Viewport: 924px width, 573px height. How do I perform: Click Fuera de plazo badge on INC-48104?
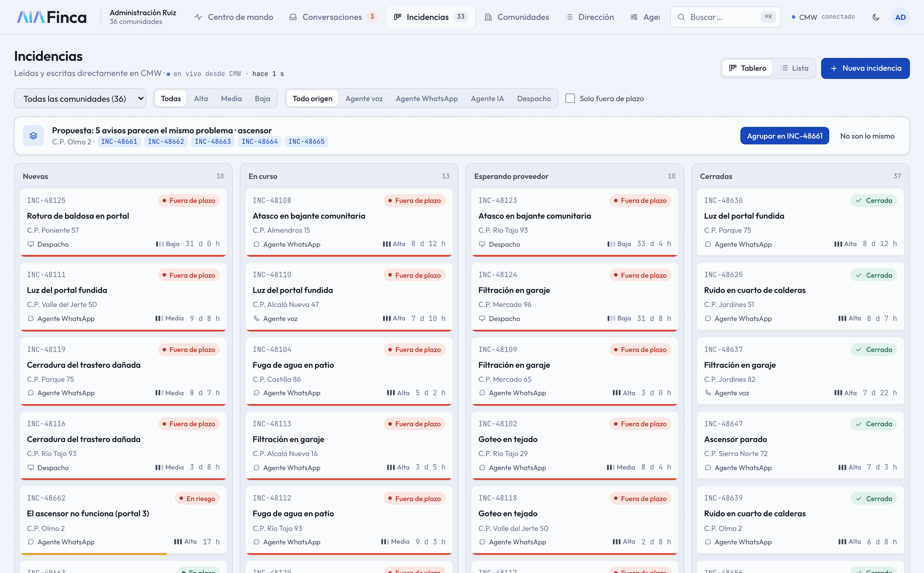414,349
